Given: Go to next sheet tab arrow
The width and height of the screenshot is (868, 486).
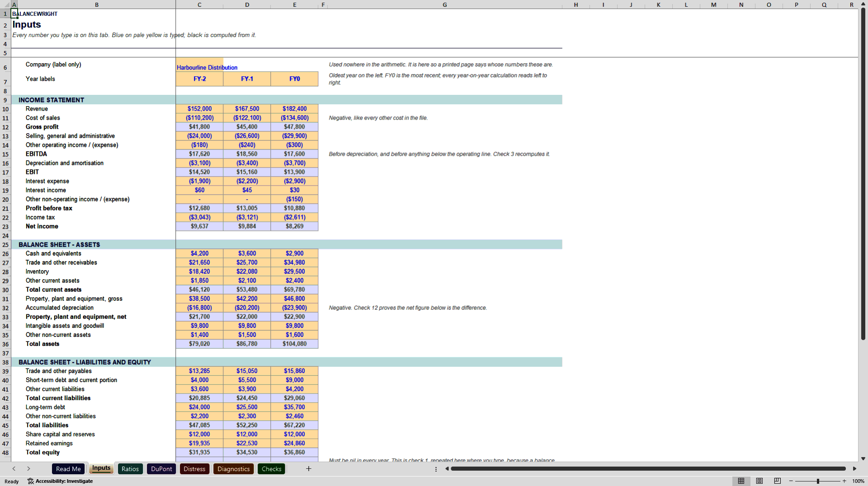Looking at the screenshot, I should coord(28,469).
